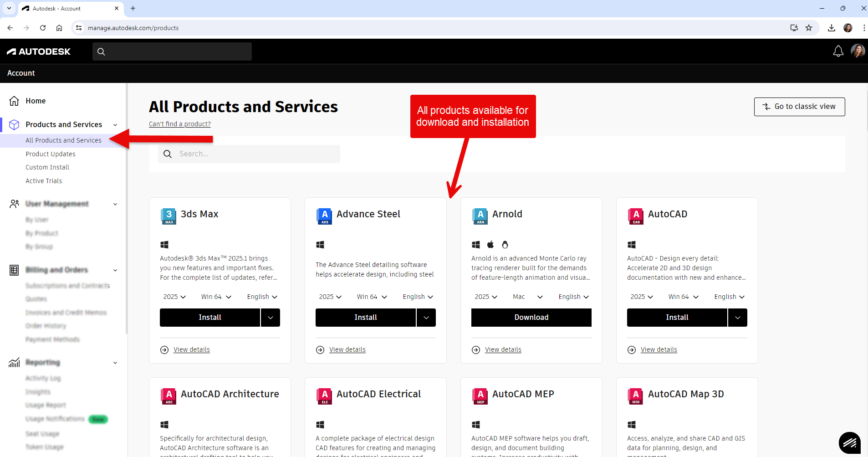Open the AutoCAD English language dropdown
The width and height of the screenshot is (868, 457).
point(730,297)
